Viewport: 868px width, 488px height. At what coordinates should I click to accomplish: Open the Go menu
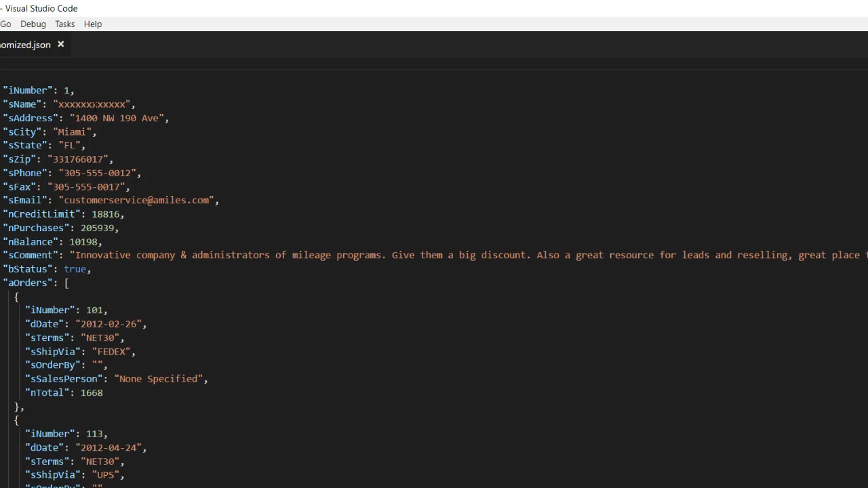point(5,24)
